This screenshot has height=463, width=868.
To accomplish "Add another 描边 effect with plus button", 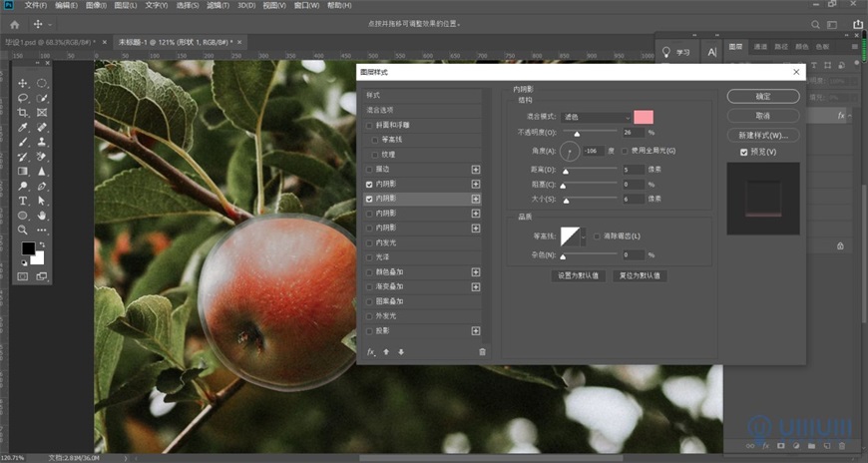I will [476, 170].
